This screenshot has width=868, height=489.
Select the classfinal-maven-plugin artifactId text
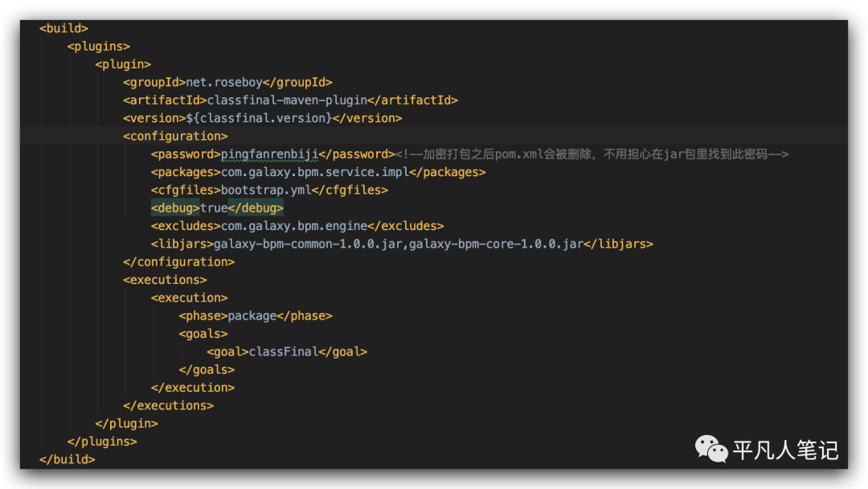pos(287,100)
